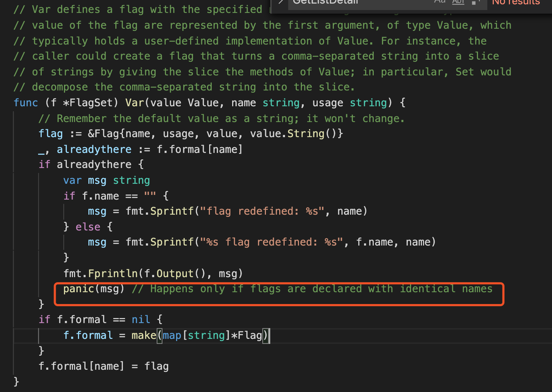Click the func keyword declaring Var

point(26,103)
